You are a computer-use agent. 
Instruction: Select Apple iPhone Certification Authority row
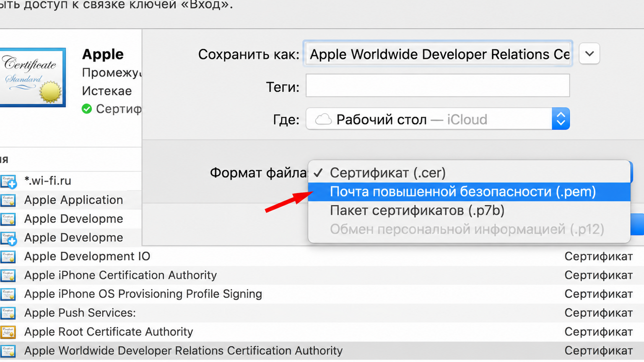322,275
